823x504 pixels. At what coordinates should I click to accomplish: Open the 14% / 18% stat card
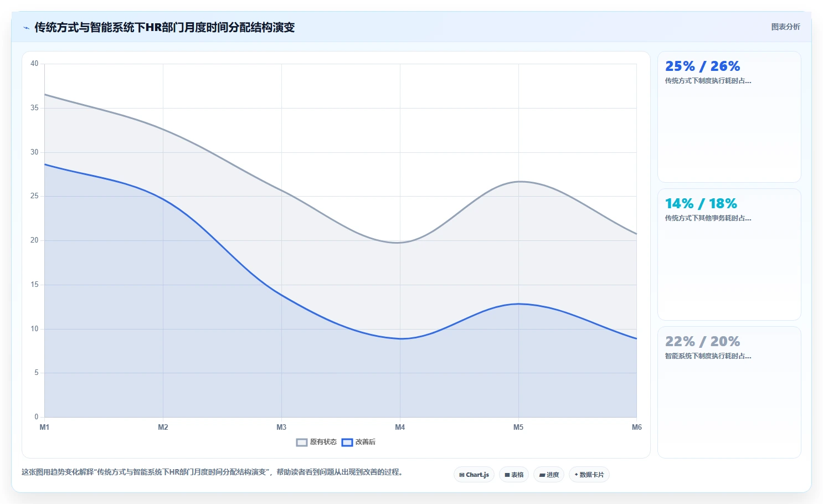tap(729, 255)
